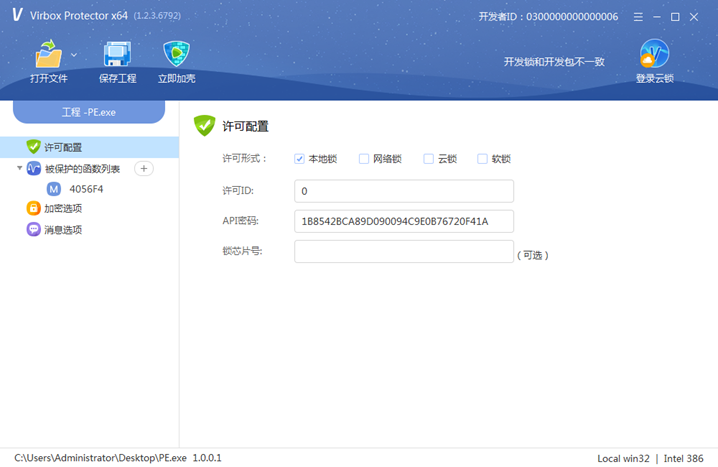718x467 pixels.
Task: Open the dropdown arrow beside 打开文件
Action: (x=74, y=55)
